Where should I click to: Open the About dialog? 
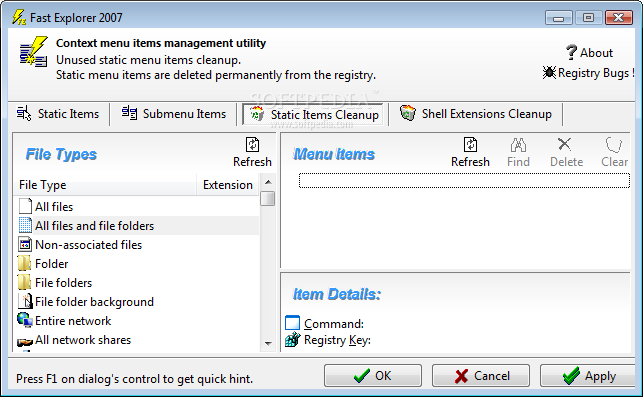point(589,52)
